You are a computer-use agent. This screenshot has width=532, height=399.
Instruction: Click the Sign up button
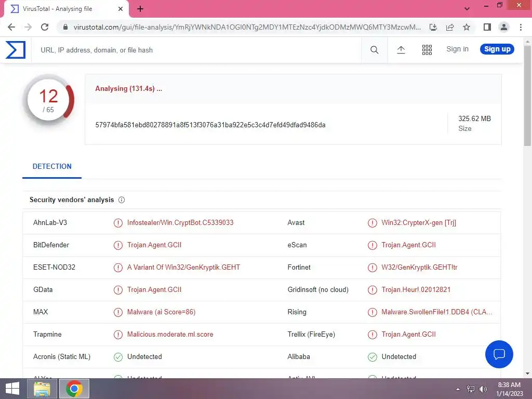pos(497,49)
